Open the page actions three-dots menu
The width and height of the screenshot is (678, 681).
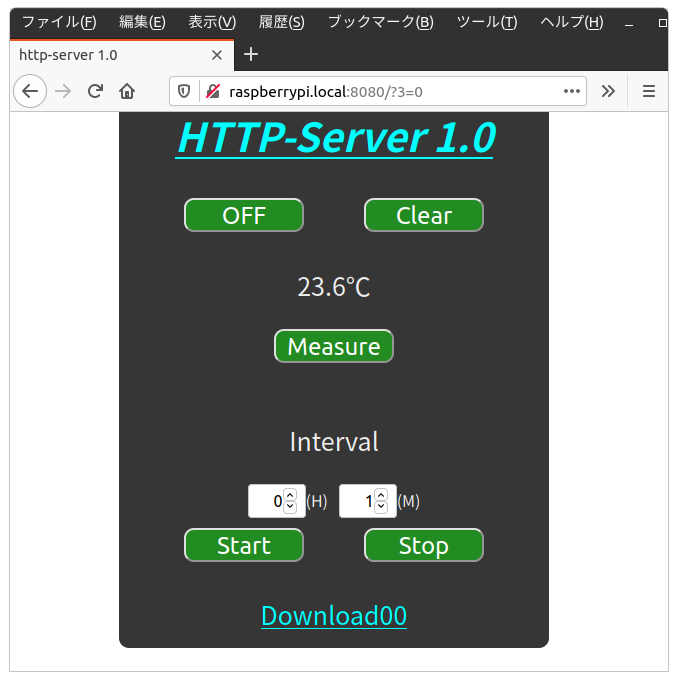[572, 91]
